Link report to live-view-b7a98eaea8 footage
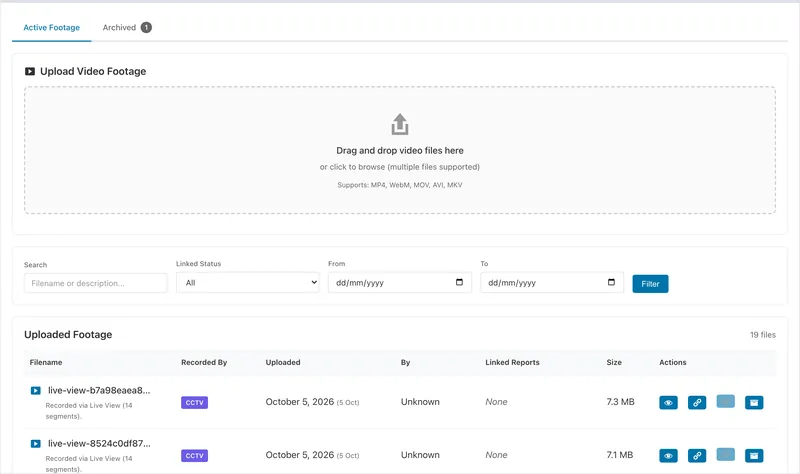The image size is (800, 474). coord(696,403)
